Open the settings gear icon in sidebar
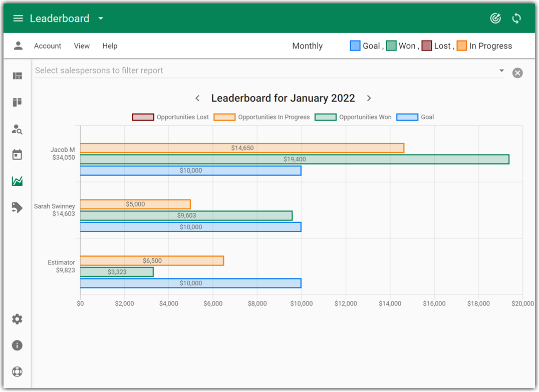 pos(17,319)
